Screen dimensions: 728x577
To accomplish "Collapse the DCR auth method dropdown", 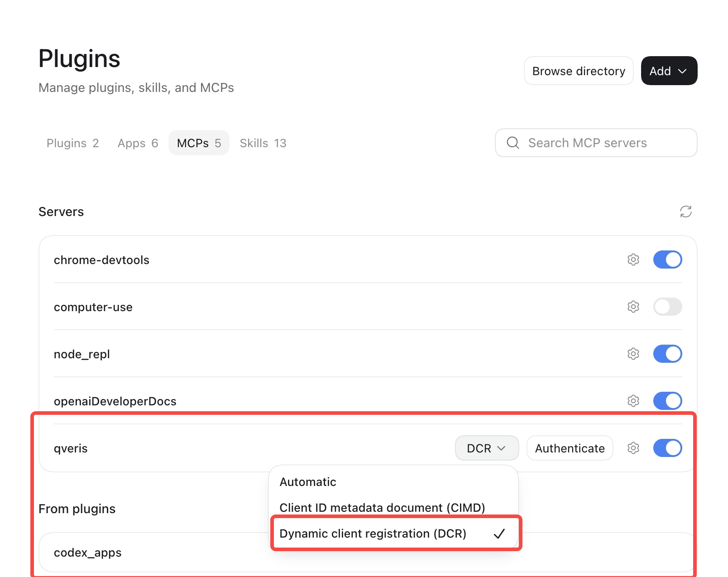I will pyautogui.click(x=487, y=448).
